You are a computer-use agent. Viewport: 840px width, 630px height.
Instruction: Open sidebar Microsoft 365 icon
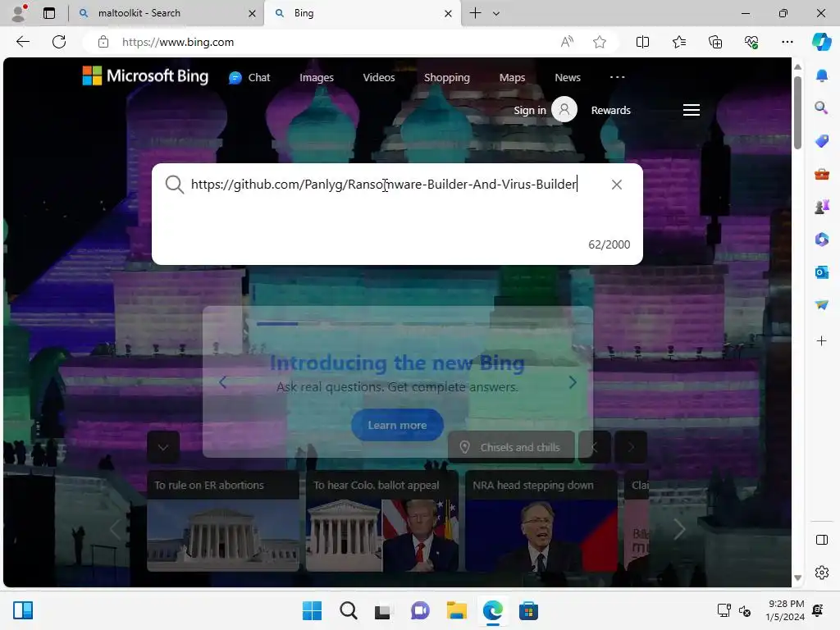pos(822,239)
